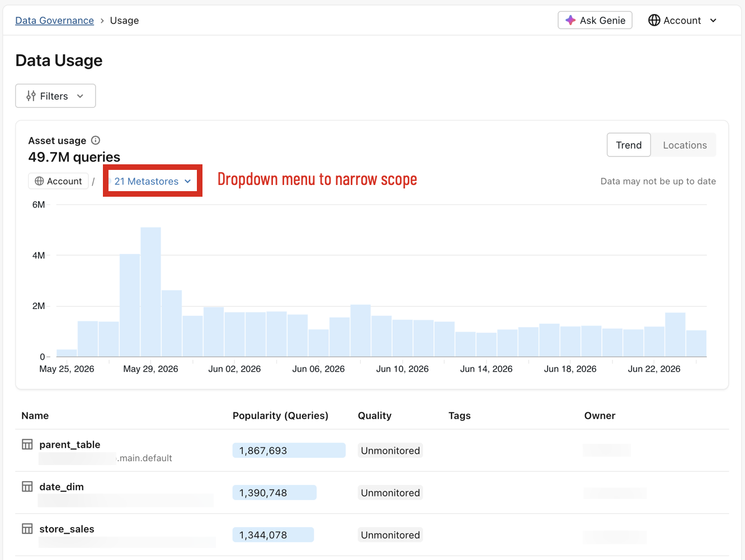Click the 1,344,078 popularity bar
Screen dimensions: 745x560
click(273, 535)
